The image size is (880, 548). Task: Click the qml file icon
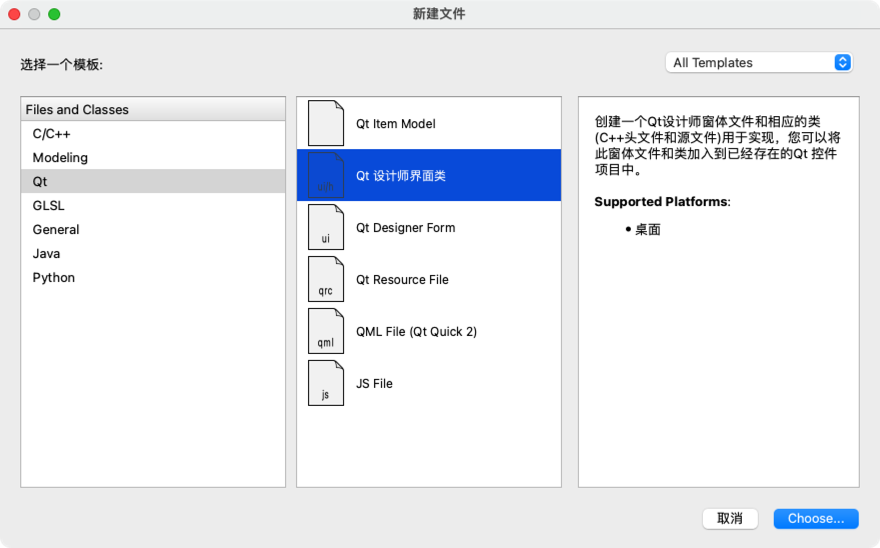(326, 331)
